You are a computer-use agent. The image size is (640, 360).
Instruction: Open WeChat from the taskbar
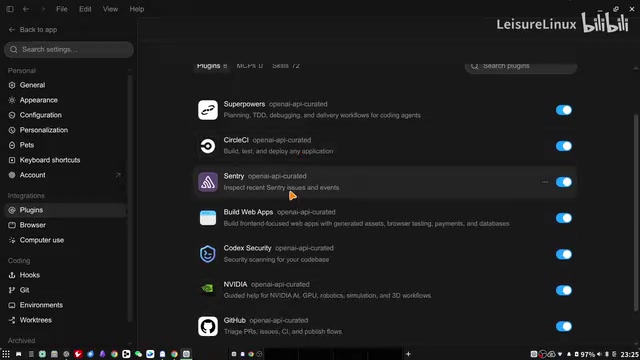[x=138, y=354]
